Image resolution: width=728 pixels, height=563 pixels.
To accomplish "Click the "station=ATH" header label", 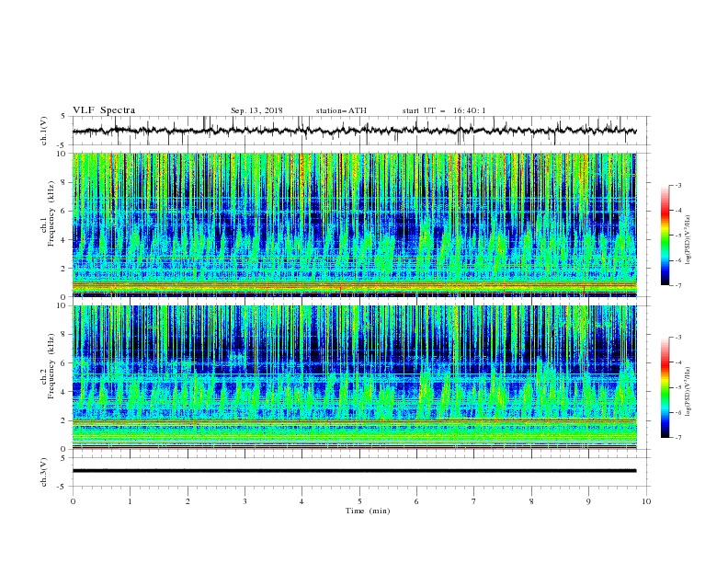I will coord(341,110).
